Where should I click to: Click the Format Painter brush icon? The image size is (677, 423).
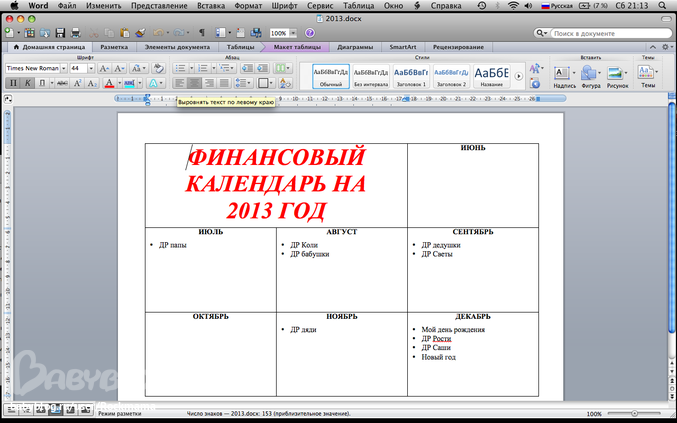pyautogui.click(x=140, y=33)
